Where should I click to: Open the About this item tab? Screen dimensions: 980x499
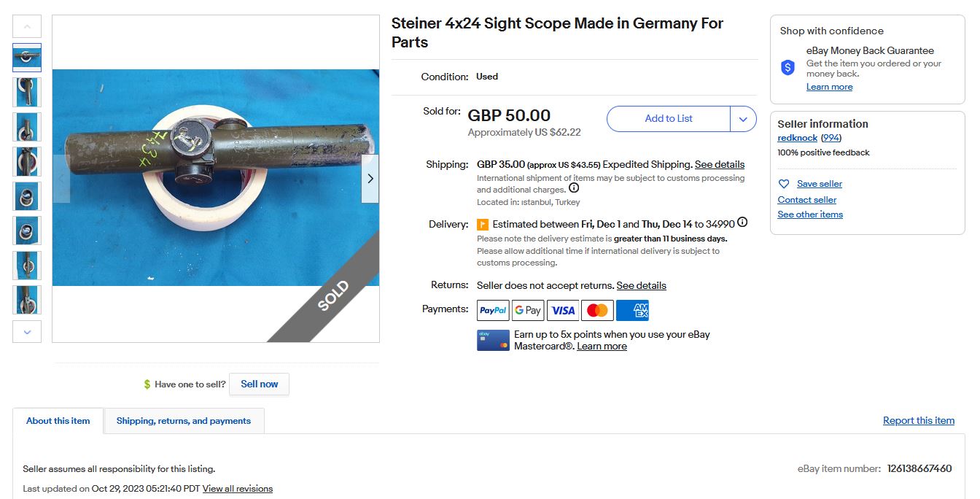[58, 421]
